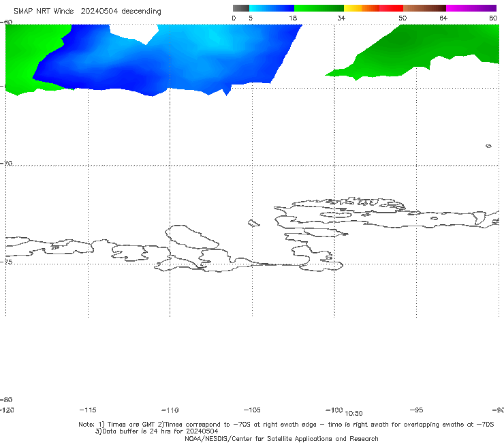This screenshot has width=504, height=443.
Task: Pick the yellow segment of the color bar
Action: (353, 8)
